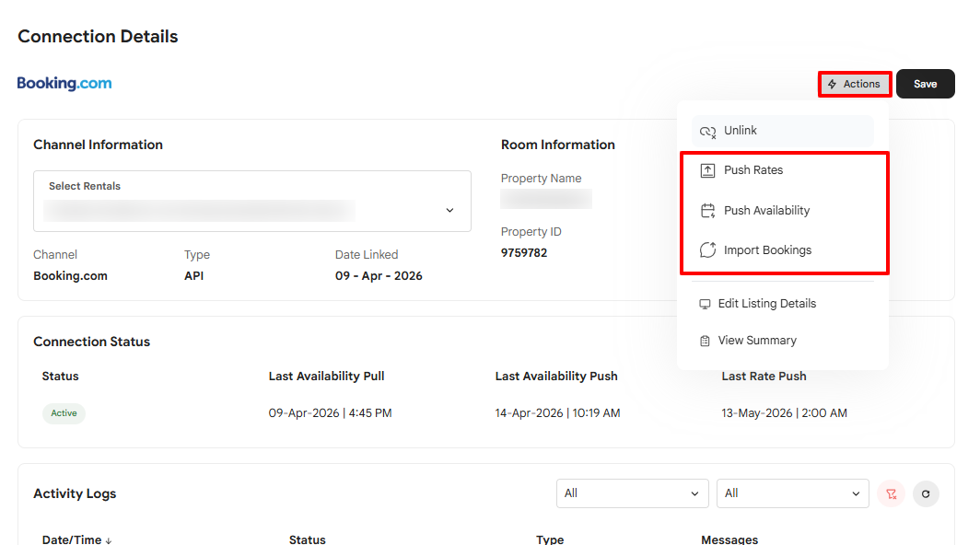
Task: Expand the Select Rentals dropdown
Action: pos(251,202)
